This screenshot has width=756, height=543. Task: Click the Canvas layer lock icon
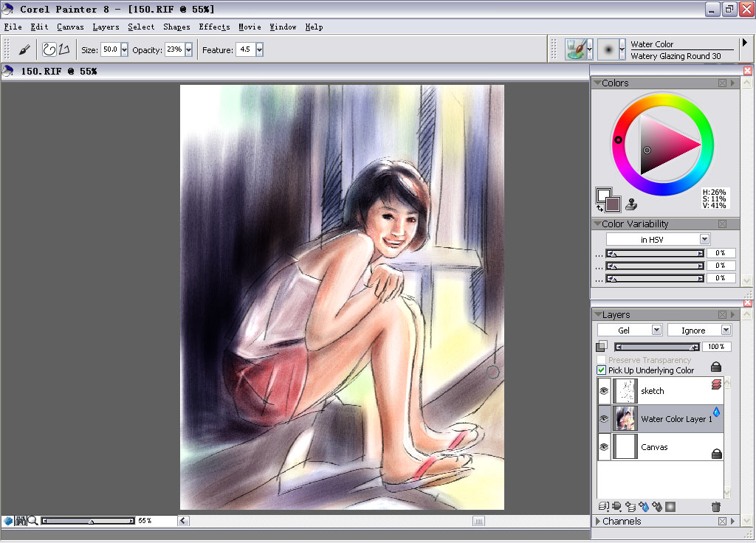point(716,454)
